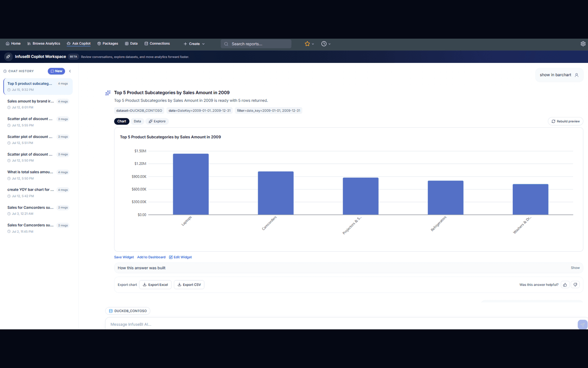Click the Save Widget link
Image resolution: width=588 pixels, height=368 pixels.
coord(124,257)
